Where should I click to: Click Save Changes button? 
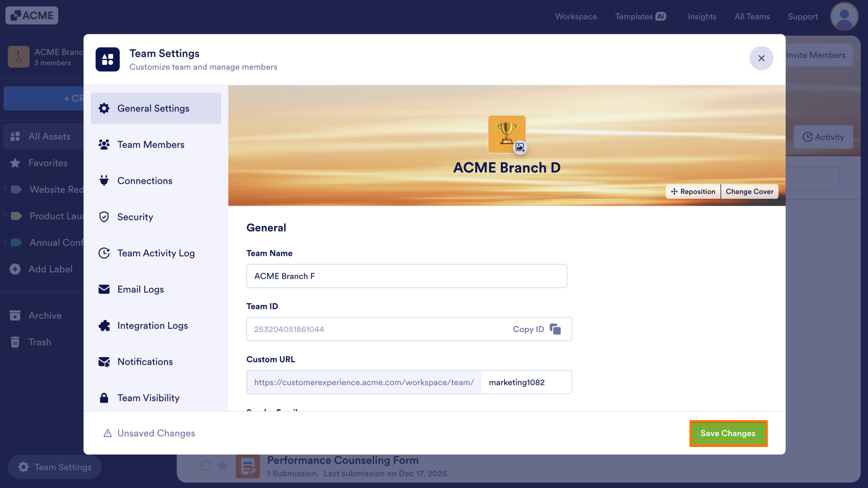728,433
